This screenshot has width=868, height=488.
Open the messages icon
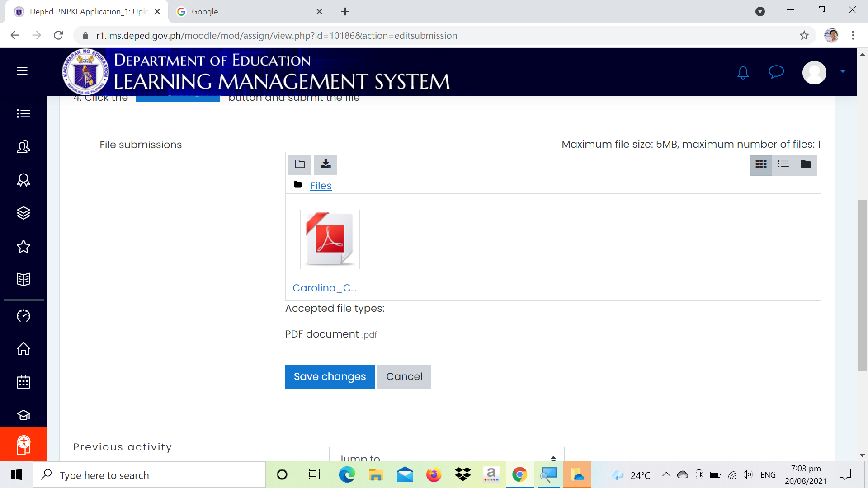tap(776, 72)
